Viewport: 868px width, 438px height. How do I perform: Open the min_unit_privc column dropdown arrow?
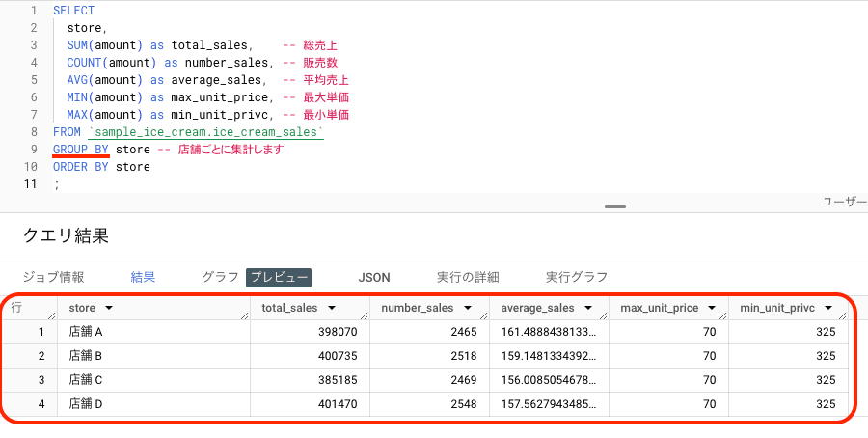(829, 308)
